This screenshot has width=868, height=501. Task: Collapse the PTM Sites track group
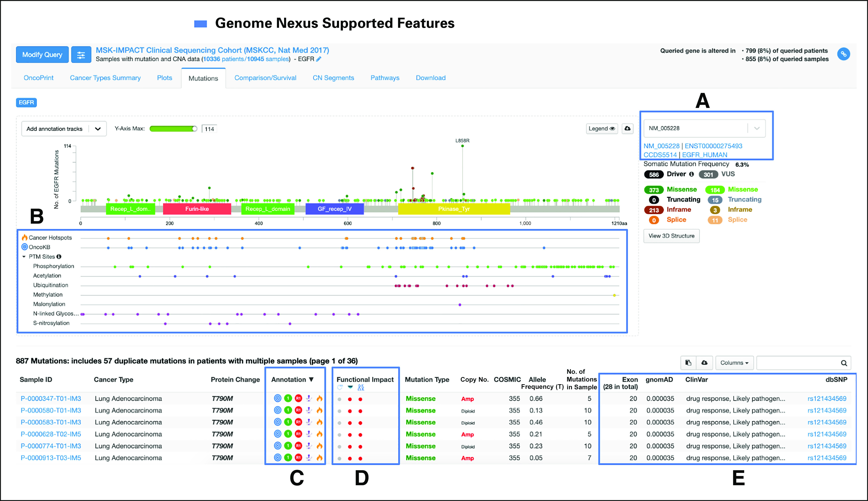coord(24,257)
